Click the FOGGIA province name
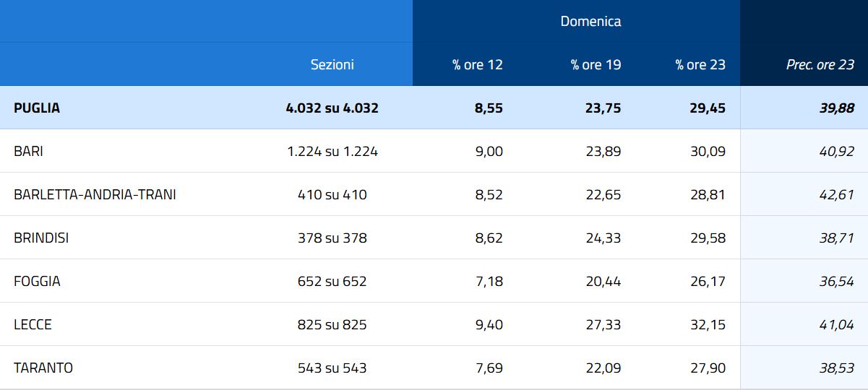The image size is (868, 390). 37,281
